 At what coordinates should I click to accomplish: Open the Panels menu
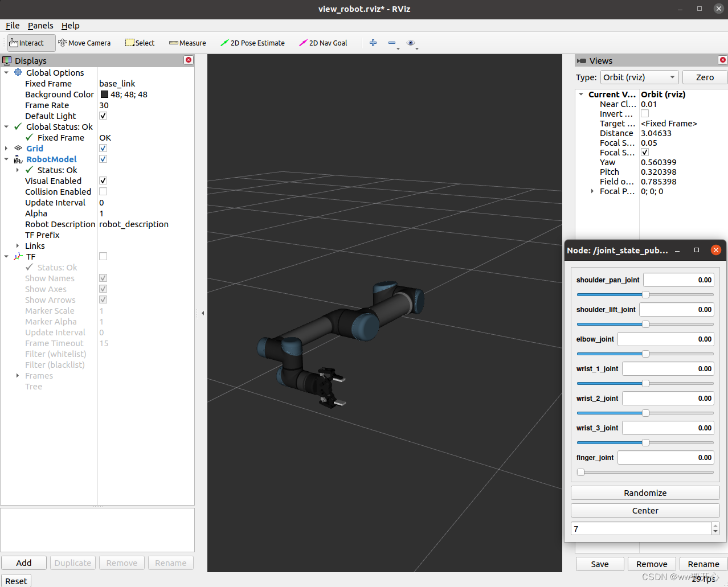40,26
